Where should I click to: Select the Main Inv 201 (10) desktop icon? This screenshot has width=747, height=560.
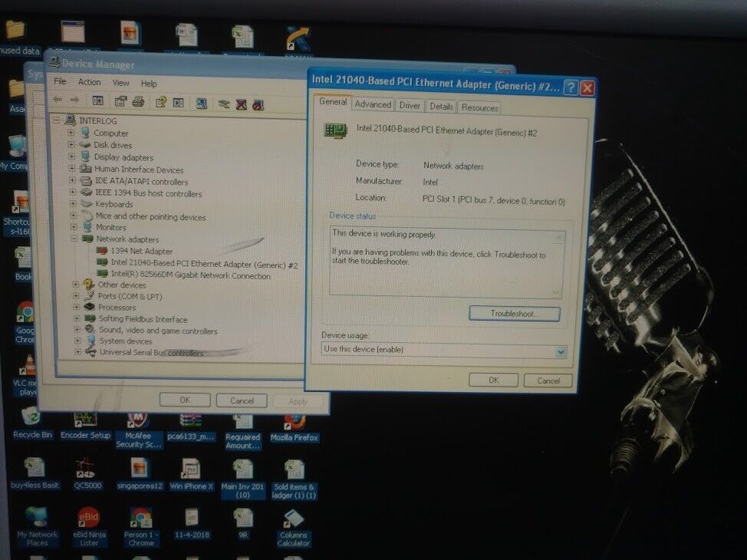point(242,479)
